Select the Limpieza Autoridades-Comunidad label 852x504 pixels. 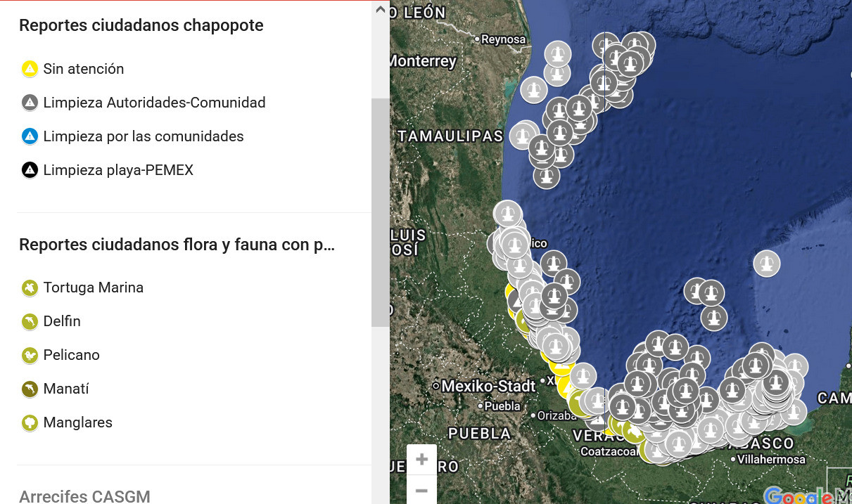tap(155, 103)
